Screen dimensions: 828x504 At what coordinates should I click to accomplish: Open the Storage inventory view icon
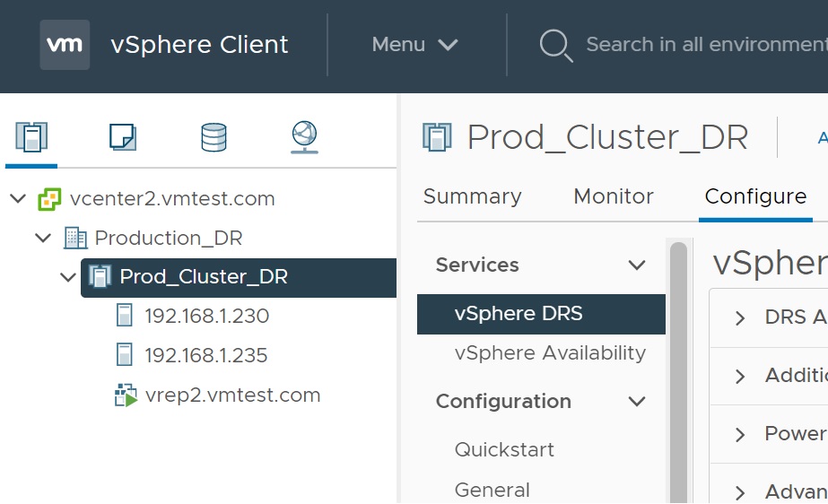[x=214, y=137]
